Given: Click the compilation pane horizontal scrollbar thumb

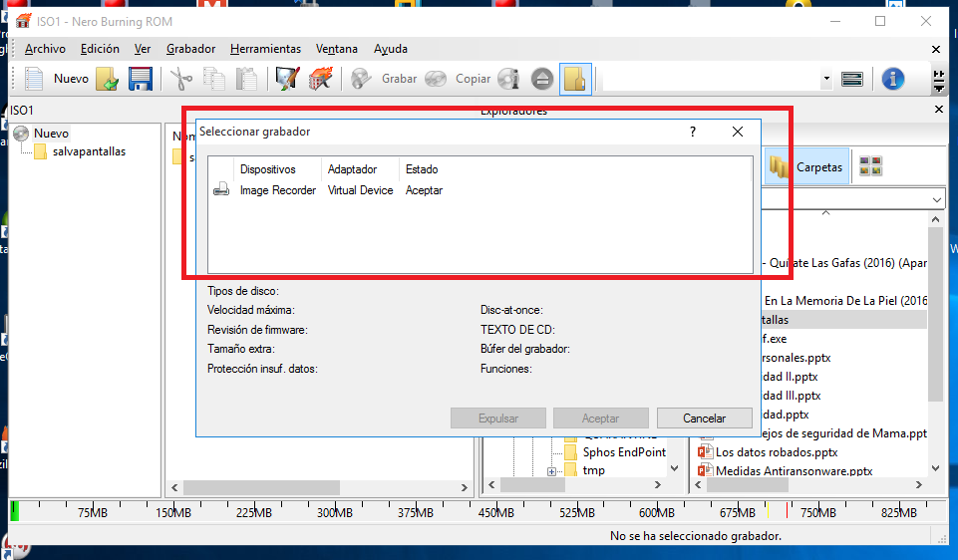Looking at the screenshot, I should click(261, 487).
